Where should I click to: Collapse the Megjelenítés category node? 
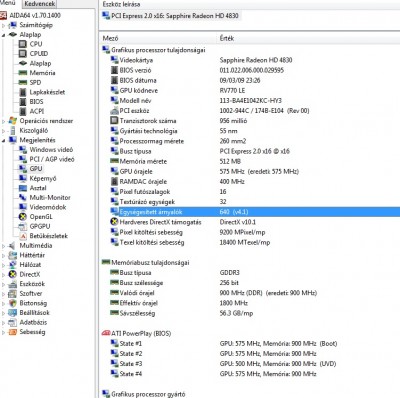[x=4, y=140]
